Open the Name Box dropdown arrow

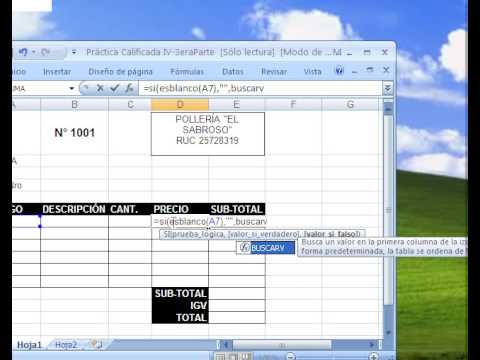coord(72,89)
